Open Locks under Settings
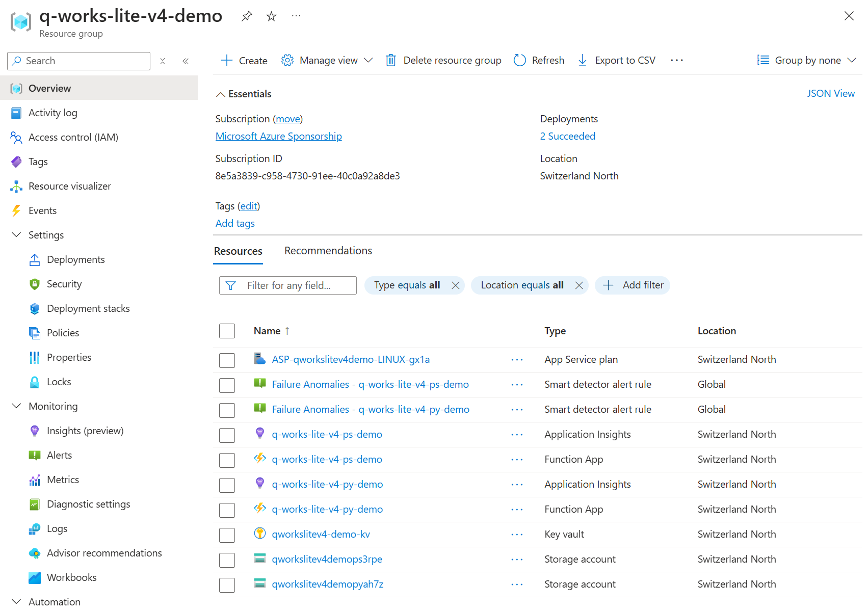 pos(59,382)
